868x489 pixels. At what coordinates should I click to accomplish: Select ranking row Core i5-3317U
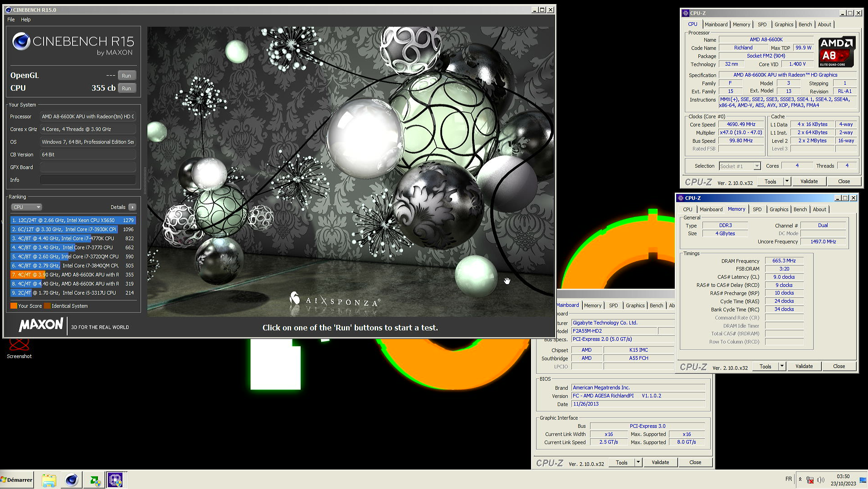point(73,293)
